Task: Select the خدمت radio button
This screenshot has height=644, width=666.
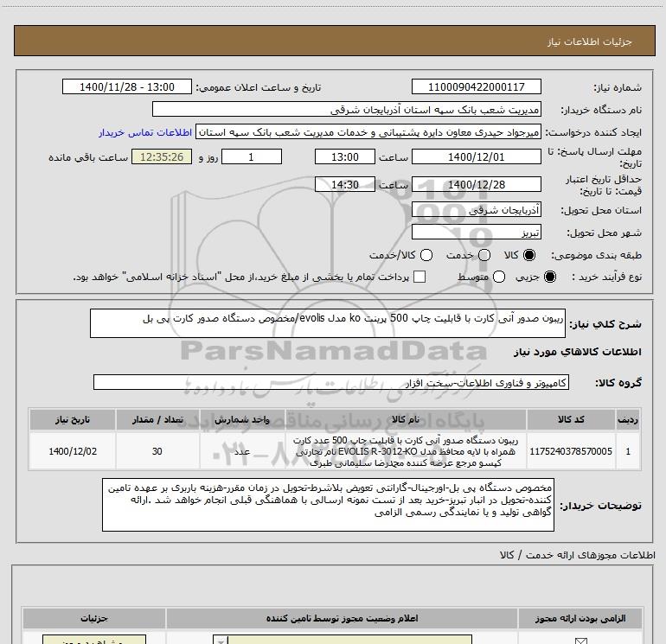Action: 484,255
